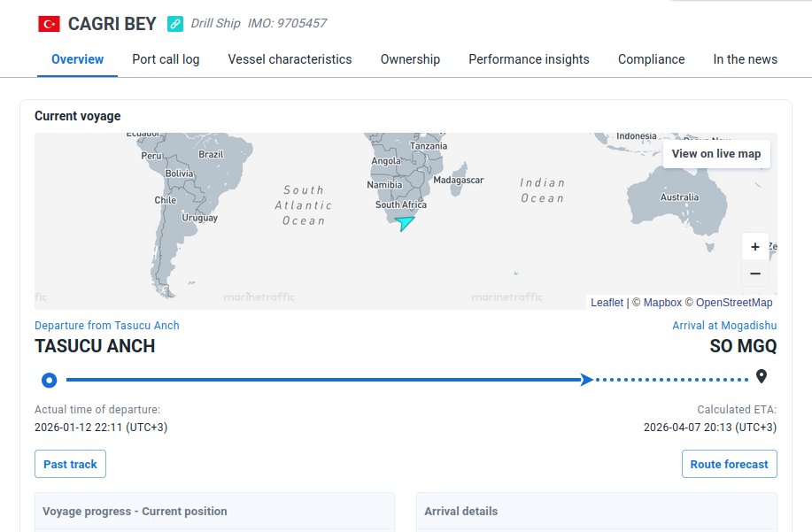The image size is (812, 532).
Task: Click the destination pin icon on the voyage line
Action: 762,376
